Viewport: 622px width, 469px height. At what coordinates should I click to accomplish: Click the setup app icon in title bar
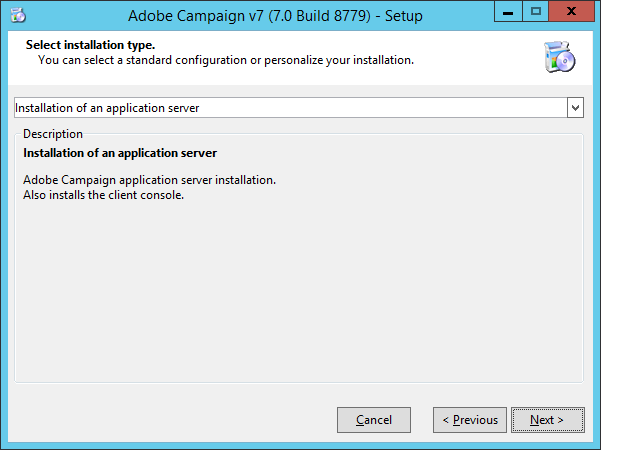coord(18,15)
